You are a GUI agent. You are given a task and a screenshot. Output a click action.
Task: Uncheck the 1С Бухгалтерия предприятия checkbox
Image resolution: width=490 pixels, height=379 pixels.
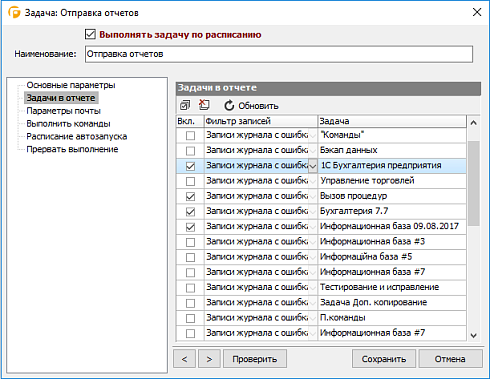click(190, 166)
